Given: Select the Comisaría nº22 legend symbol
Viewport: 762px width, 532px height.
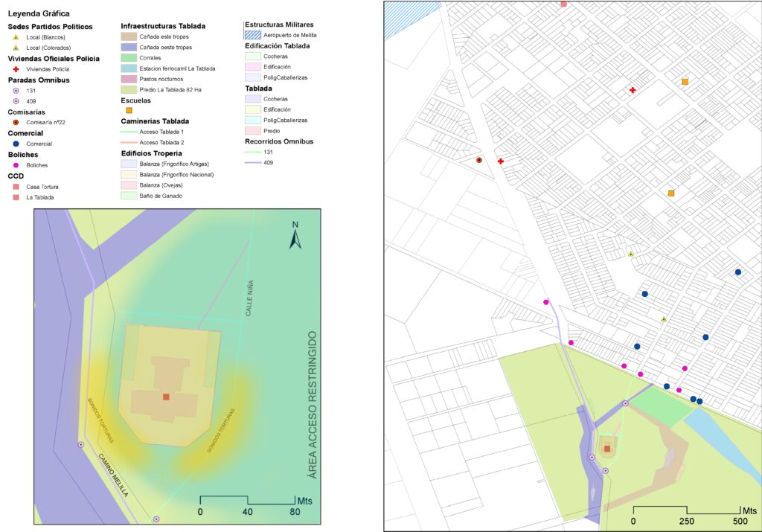Looking at the screenshot, I should coord(16,122).
